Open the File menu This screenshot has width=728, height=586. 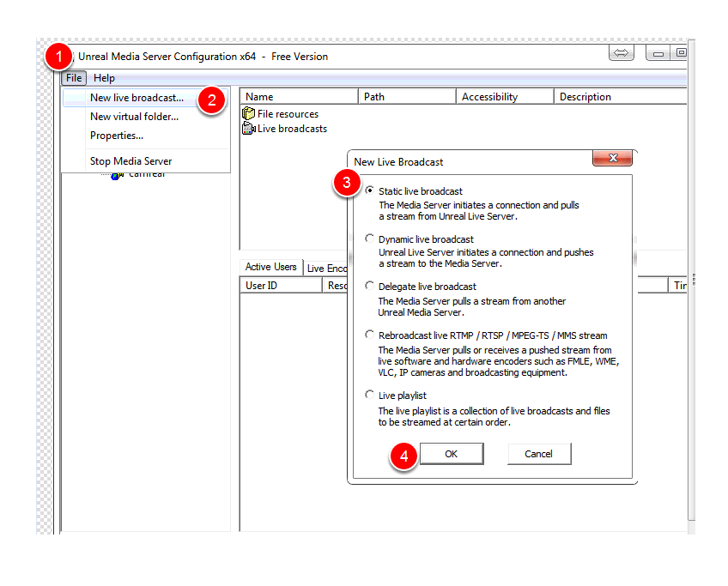[74, 78]
